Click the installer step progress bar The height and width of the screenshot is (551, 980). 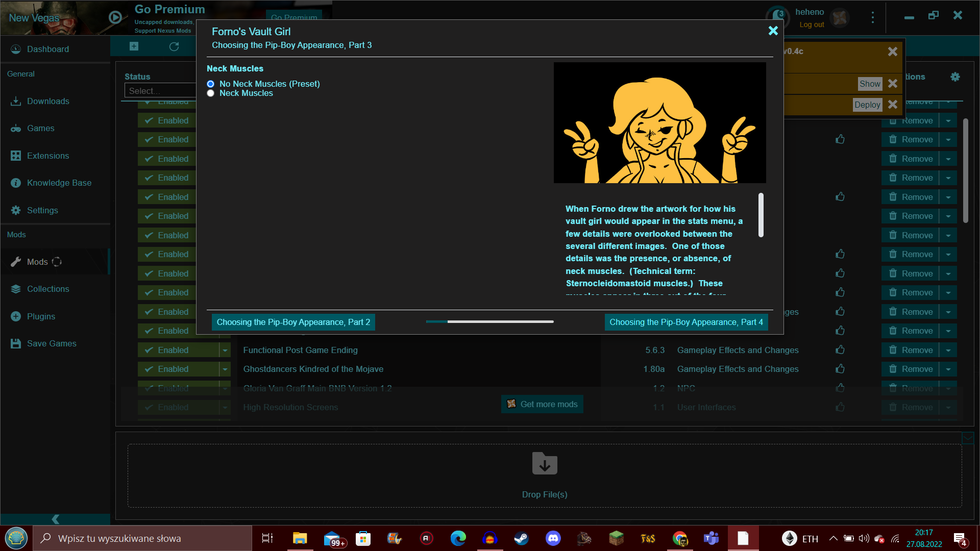coord(490,321)
